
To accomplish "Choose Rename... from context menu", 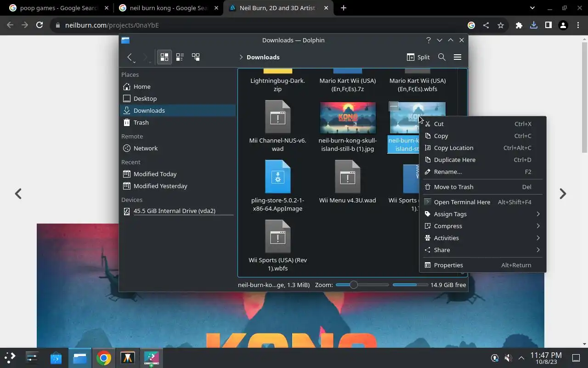I will pos(482,172).
